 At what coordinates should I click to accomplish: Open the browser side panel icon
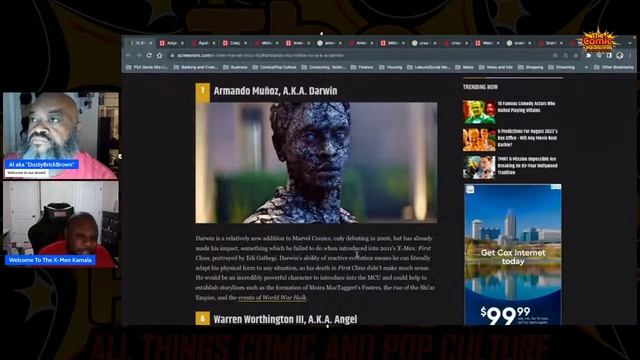[609, 56]
